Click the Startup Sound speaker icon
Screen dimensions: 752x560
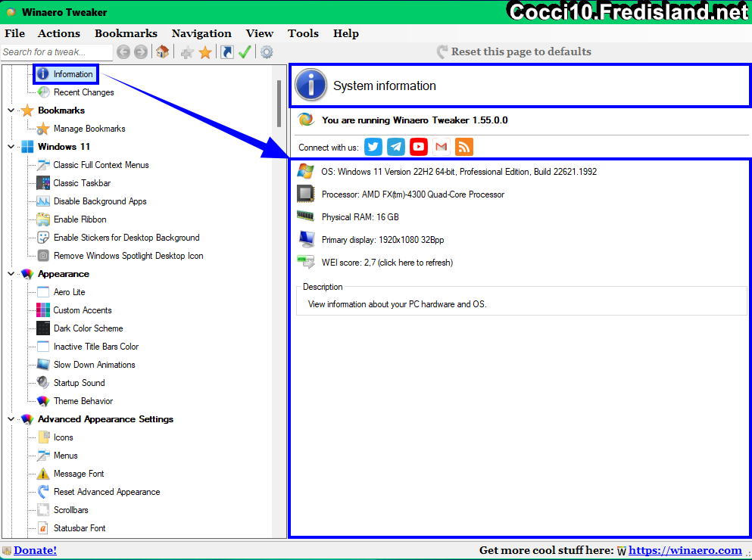[43, 382]
